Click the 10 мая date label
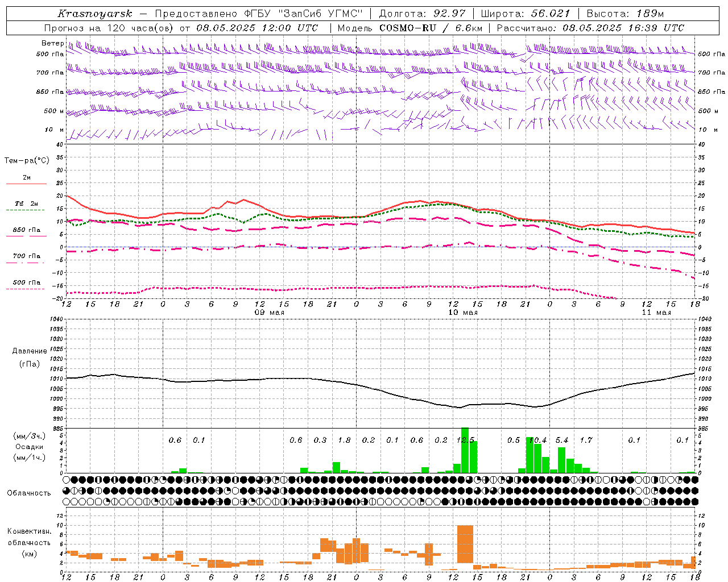Screen dimensions: 728x582 463,313
